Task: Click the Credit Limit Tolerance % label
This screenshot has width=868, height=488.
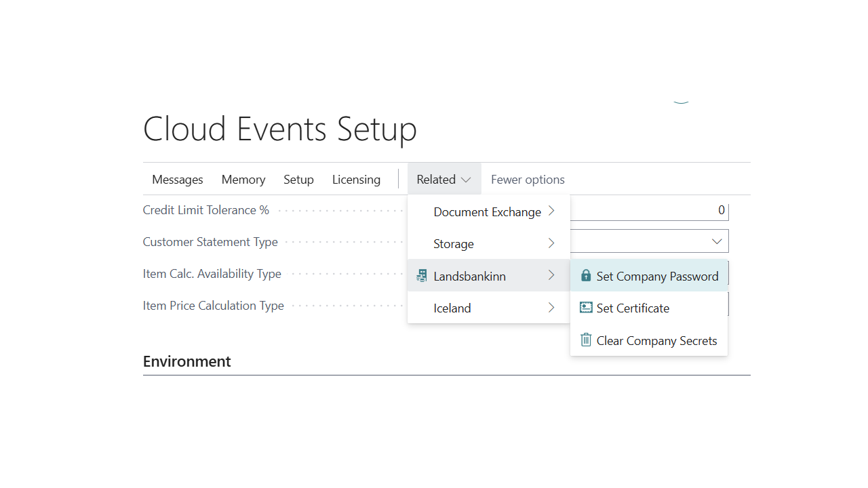Action: tap(206, 210)
